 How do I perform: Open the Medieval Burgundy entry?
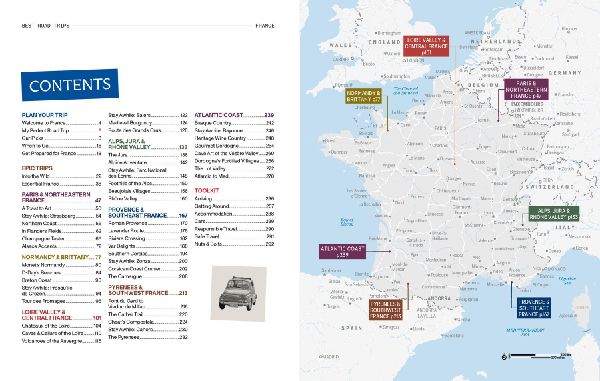148,123
